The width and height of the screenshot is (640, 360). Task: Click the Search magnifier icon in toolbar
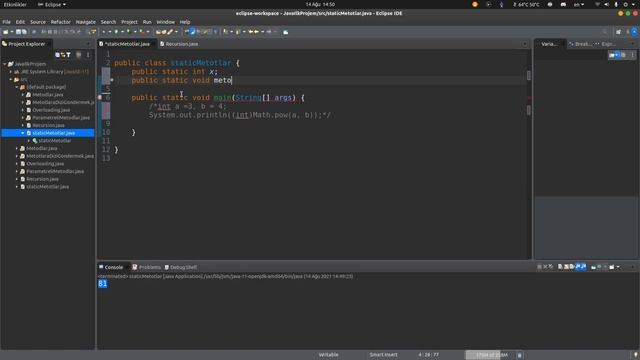tap(604, 32)
